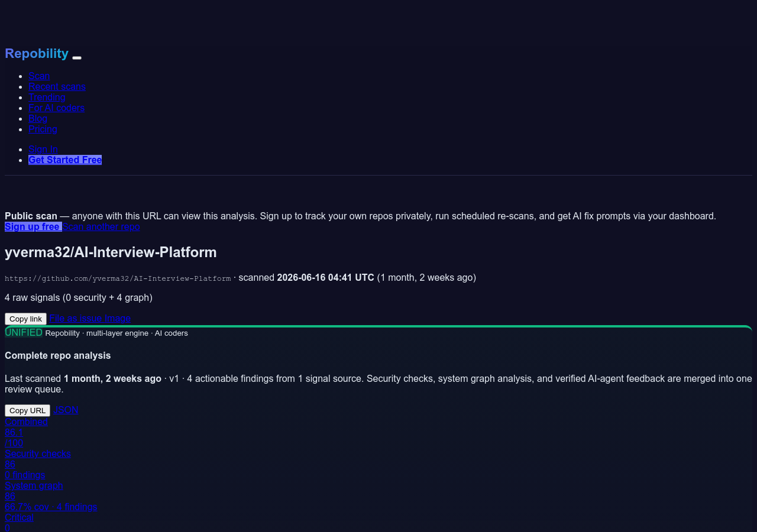757x532 pixels.
Task: Visit the For AI coders page
Action: [x=56, y=108]
